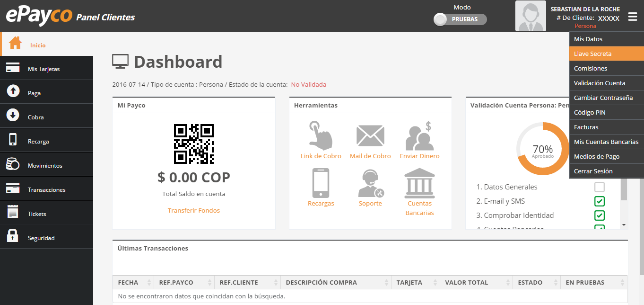Toggle the Modo Pruebas switch

[x=460, y=19]
